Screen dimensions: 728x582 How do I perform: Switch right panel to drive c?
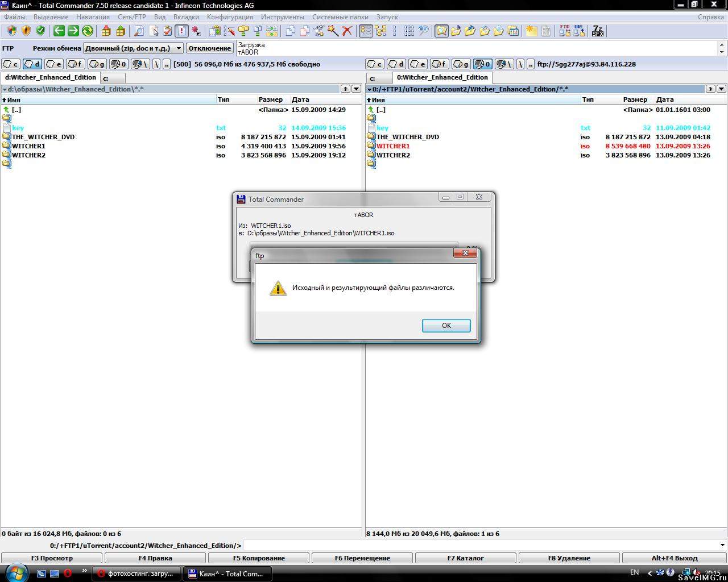click(x=375, y=64)
